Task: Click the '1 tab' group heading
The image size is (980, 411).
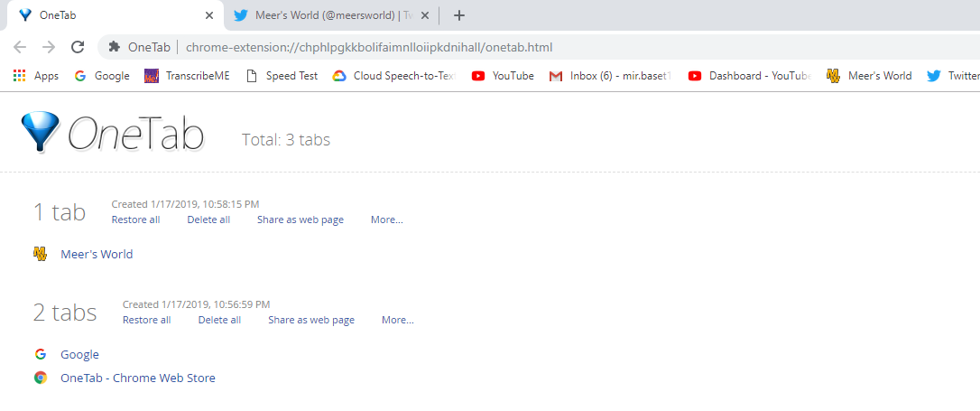Action: click(x=60, y=212)
